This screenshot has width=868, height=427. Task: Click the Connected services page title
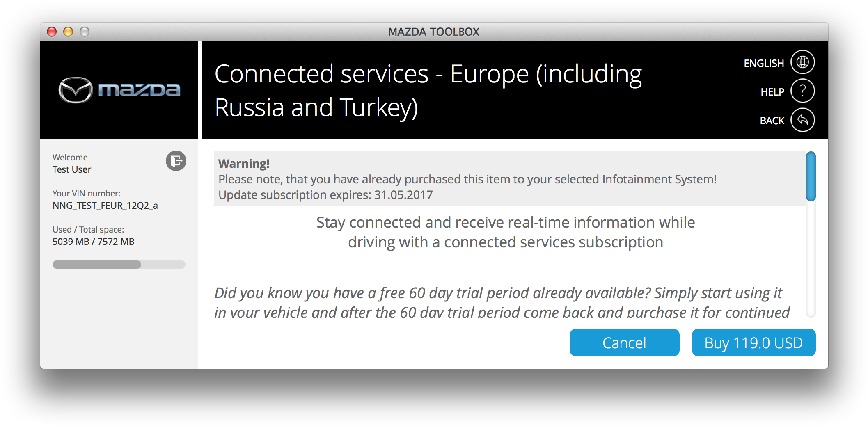(x=428, y=91)
